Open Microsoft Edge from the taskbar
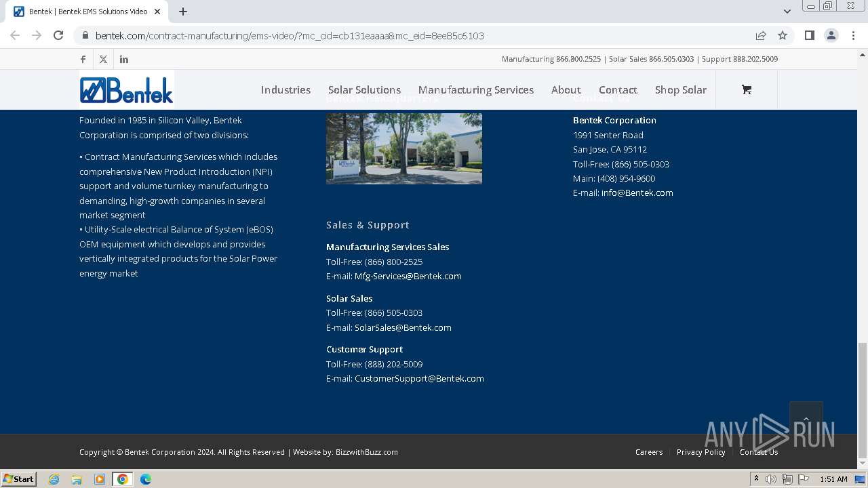This screenshot has height=488, width=868. tap(145, 479)
